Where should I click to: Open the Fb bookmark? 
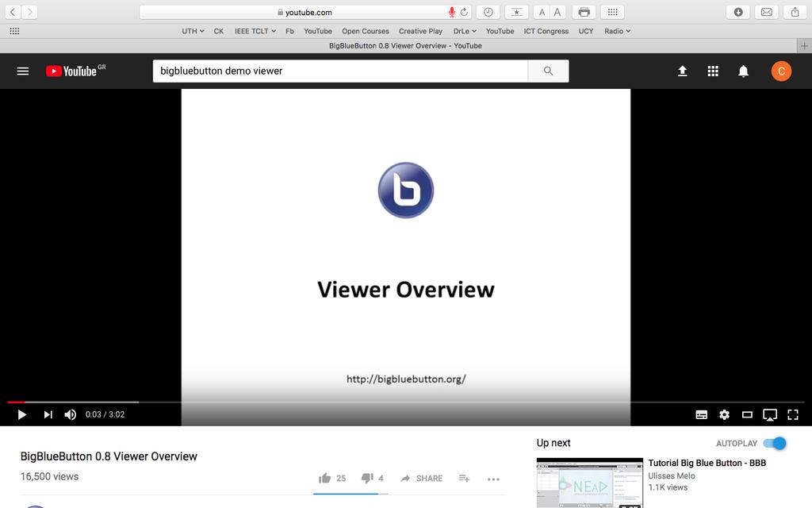[289, 31]
